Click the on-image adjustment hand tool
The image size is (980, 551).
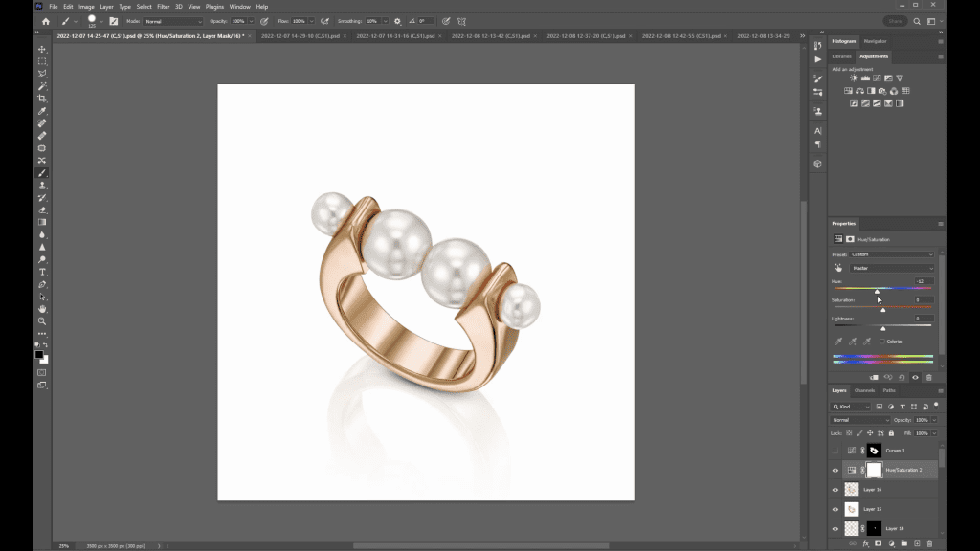(x=838, y=268)
